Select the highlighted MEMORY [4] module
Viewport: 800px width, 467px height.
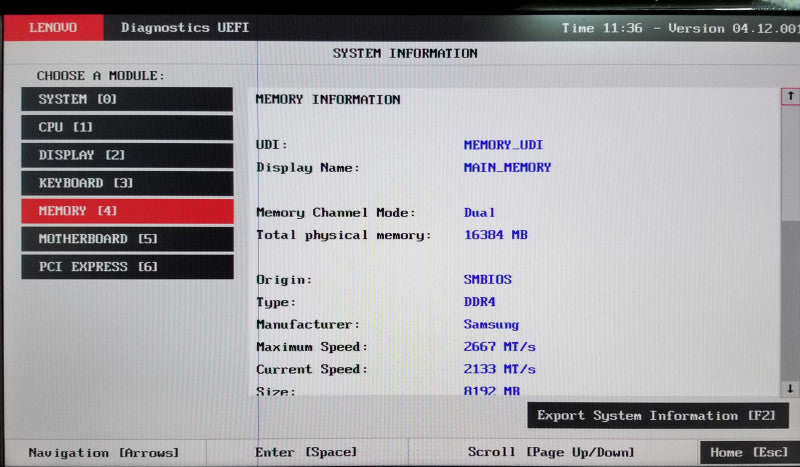pos(127,211)
